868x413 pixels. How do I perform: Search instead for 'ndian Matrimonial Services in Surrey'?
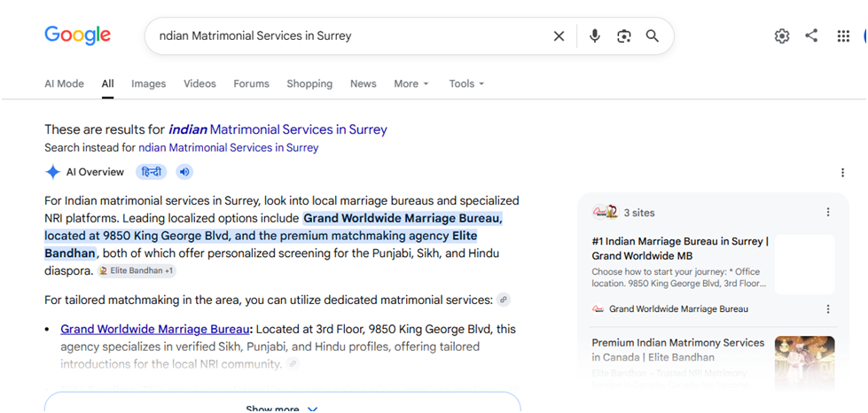[x=229, y=148]
